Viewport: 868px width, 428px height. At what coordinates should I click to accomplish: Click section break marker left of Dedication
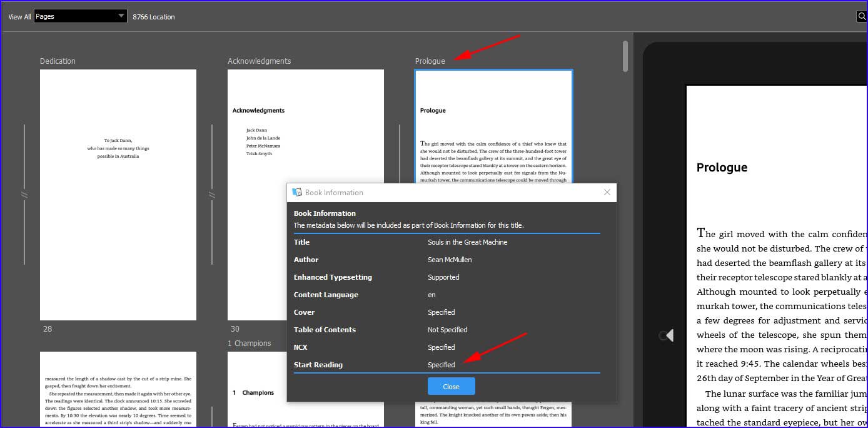pos(24,195)
